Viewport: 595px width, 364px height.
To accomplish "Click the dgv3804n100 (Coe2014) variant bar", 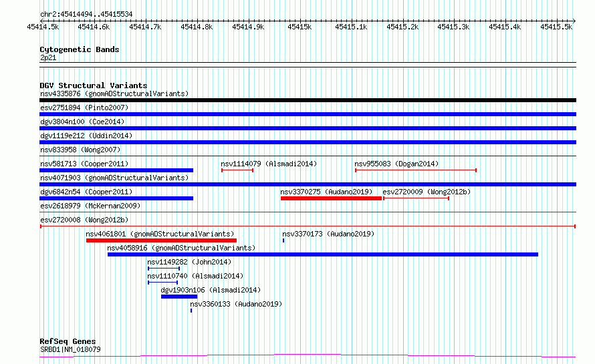I will [308, 128].
